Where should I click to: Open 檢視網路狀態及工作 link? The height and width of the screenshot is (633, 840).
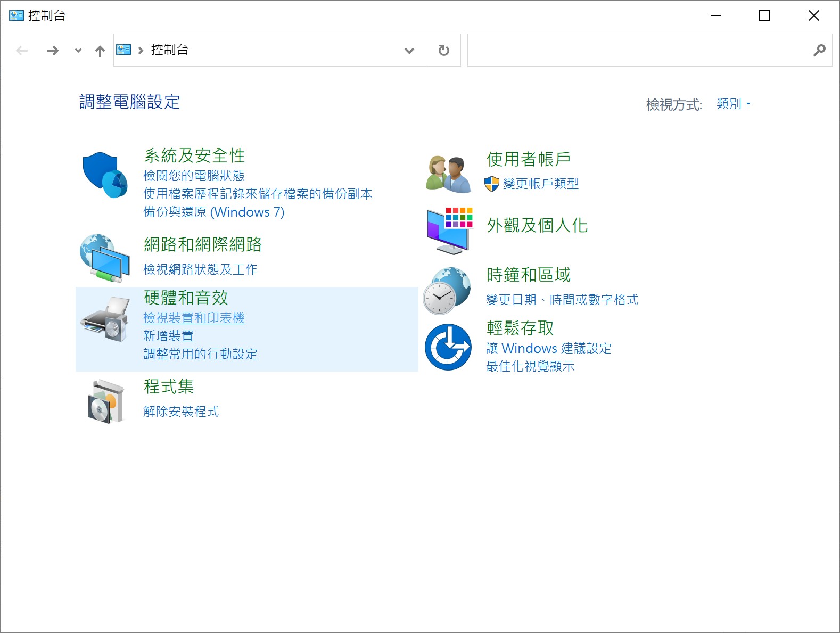(200, 269)
